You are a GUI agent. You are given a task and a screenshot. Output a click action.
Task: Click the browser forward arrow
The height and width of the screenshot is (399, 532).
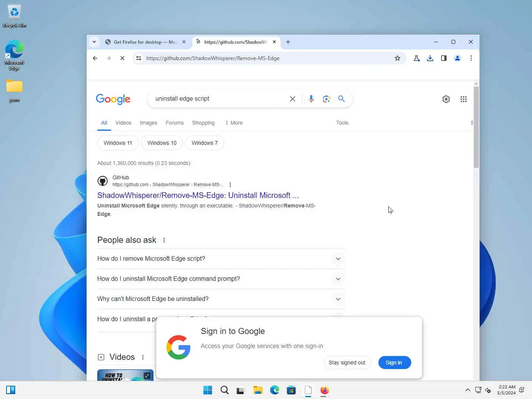(109, 58)
